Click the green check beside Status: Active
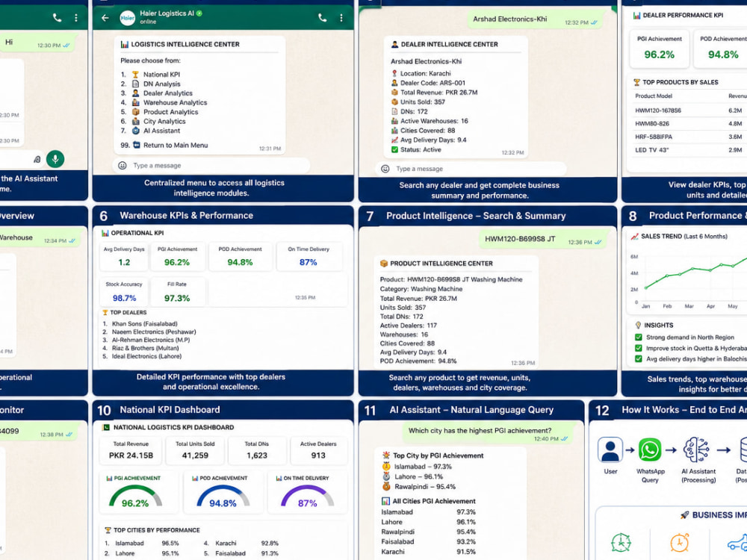Image resolution: width=747 pixels, height=560 pixels. [x=394, y=149]
